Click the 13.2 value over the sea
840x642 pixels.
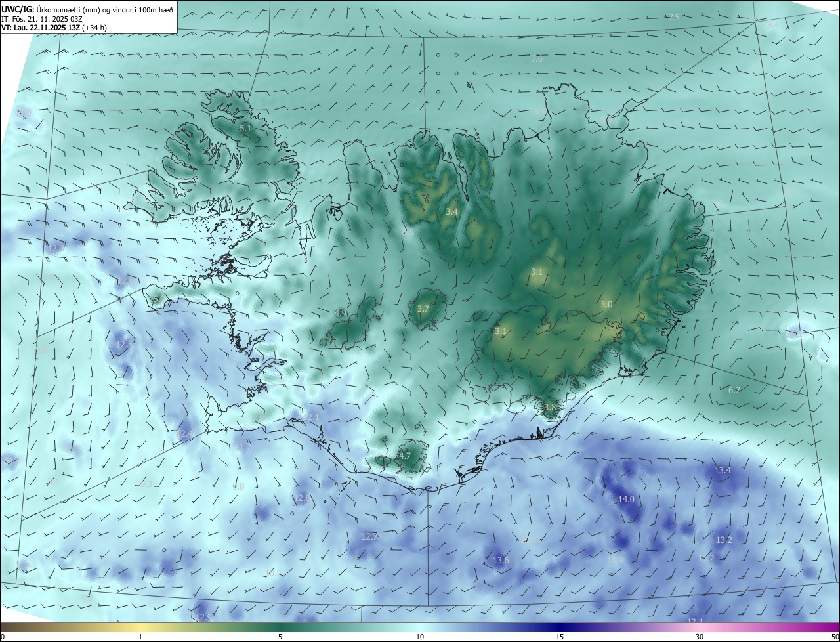point(724,540)
